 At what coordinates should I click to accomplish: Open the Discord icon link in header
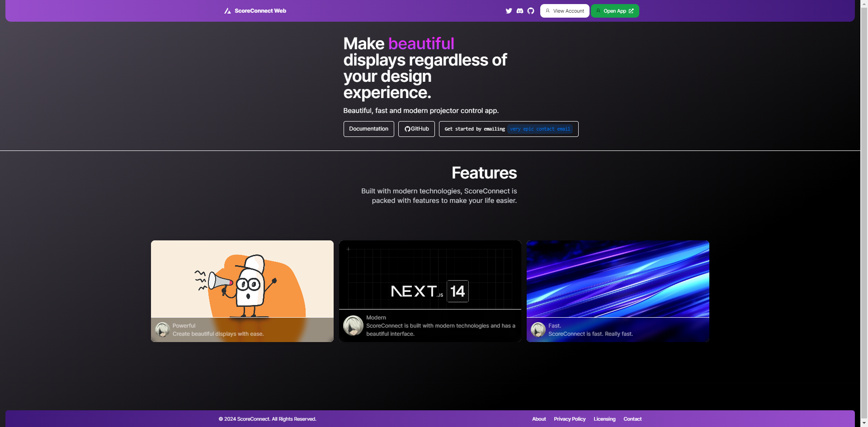click(x=520, y=11)
